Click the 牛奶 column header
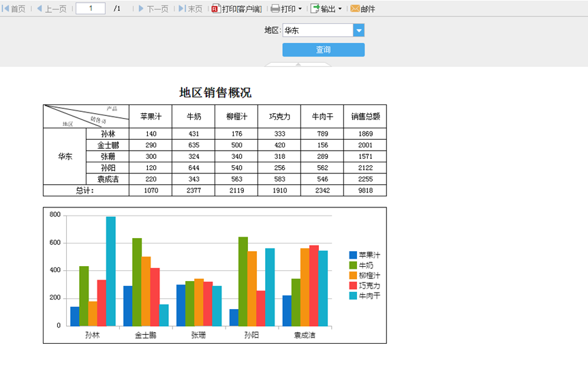The width and height of the screenshot is (588, 367). point(194,117)
